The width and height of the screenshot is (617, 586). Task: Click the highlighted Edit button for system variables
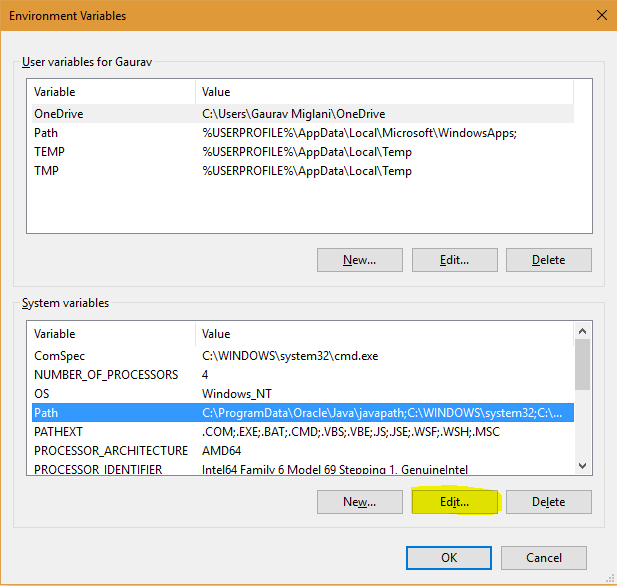[x=454, y=501]
